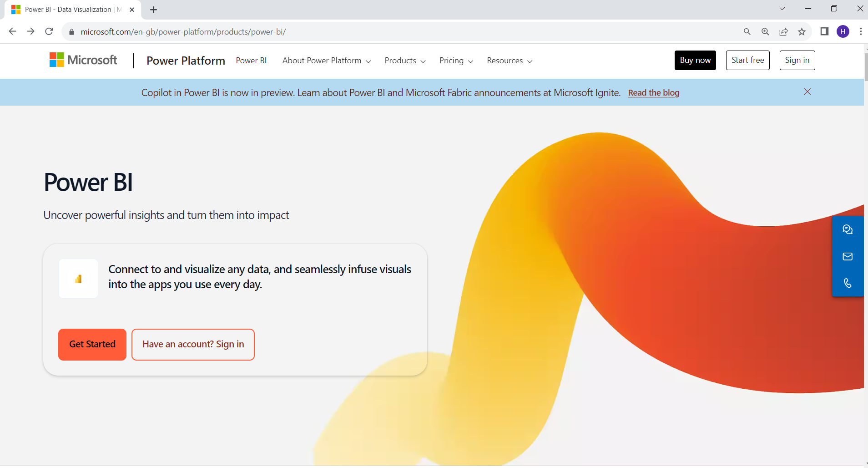This screenshot has height=468, width=868.
Task: Click the Power Platform heading link
Action: (186, 61)
